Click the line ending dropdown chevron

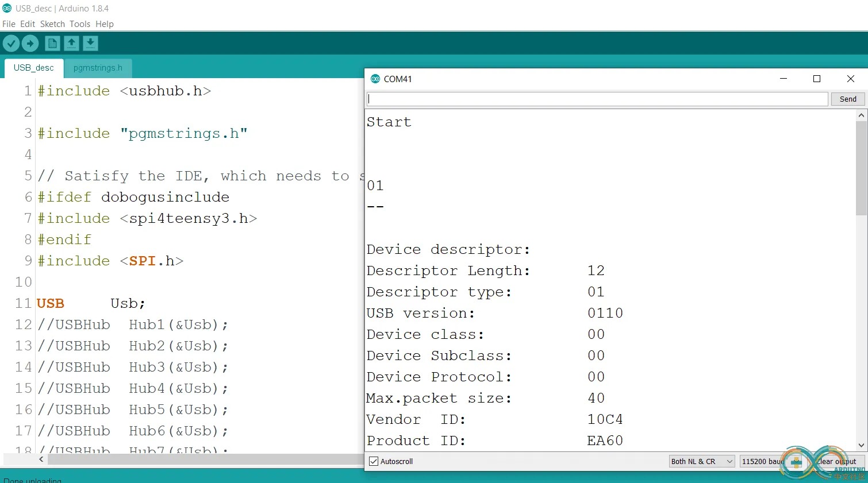pos(729,461)
